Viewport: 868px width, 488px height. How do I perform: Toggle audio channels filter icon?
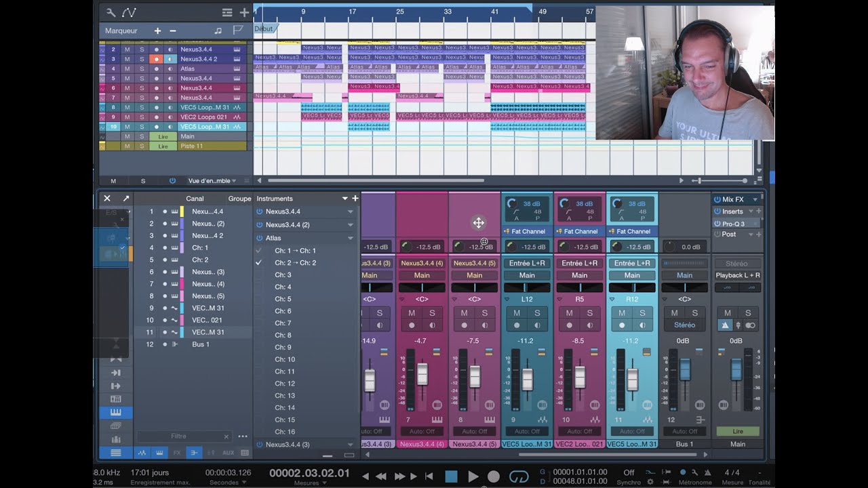pos(142,452)
